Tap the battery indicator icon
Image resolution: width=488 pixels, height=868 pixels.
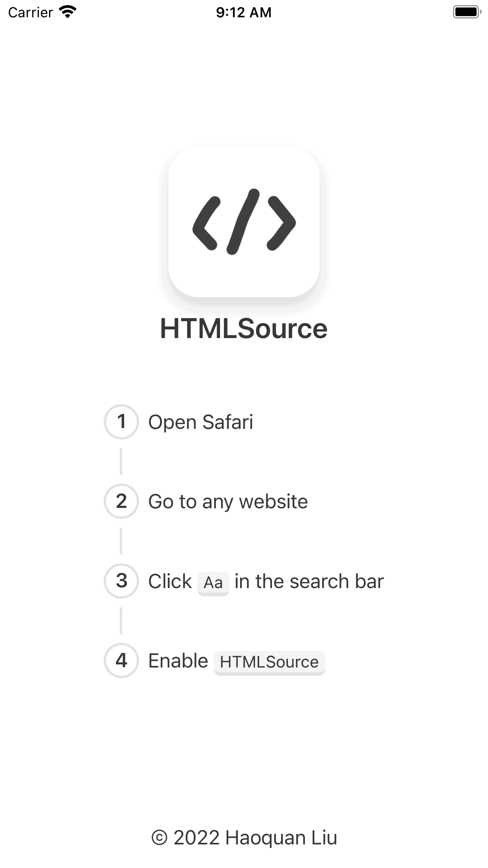point(467,12)
